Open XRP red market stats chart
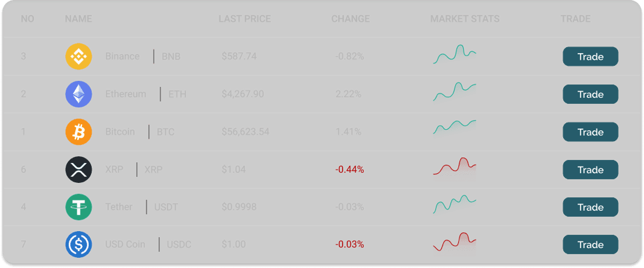The image size is (644, 268). pos(455,170)
